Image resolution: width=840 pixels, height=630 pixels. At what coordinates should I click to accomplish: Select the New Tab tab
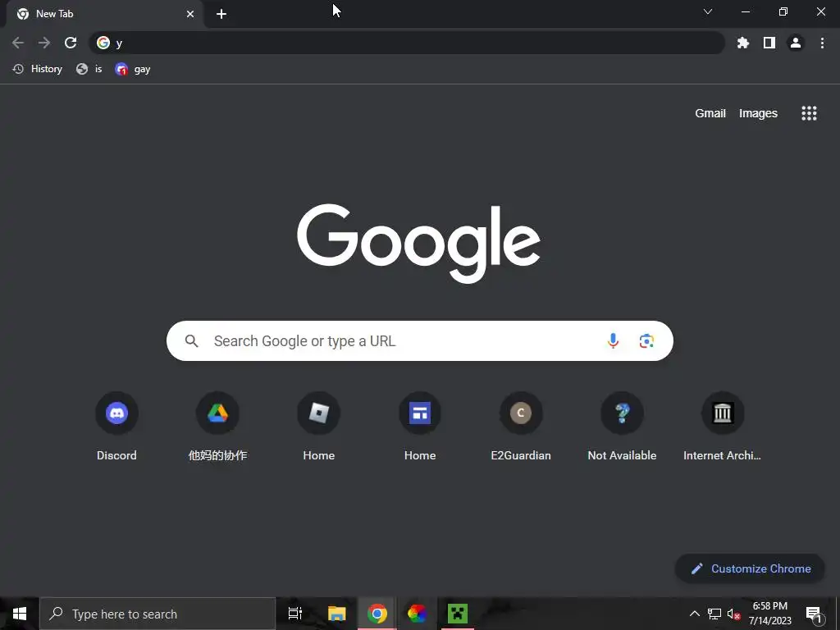105,14
